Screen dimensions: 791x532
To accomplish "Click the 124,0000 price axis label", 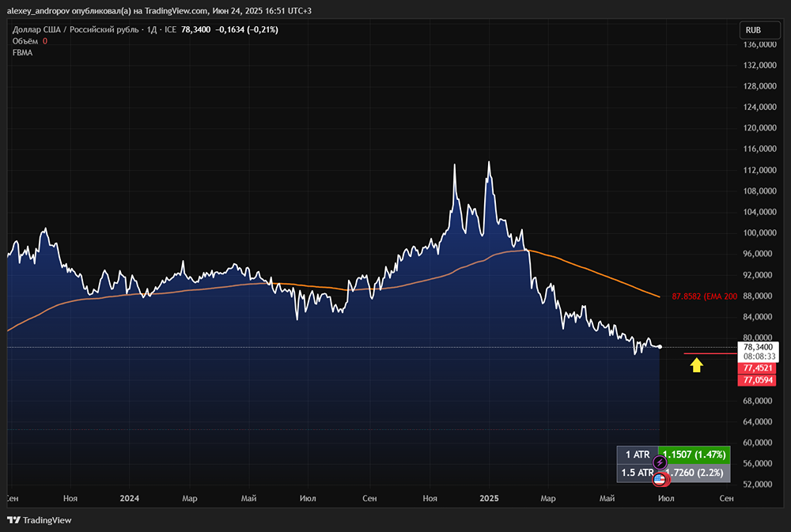I will 759,107.
